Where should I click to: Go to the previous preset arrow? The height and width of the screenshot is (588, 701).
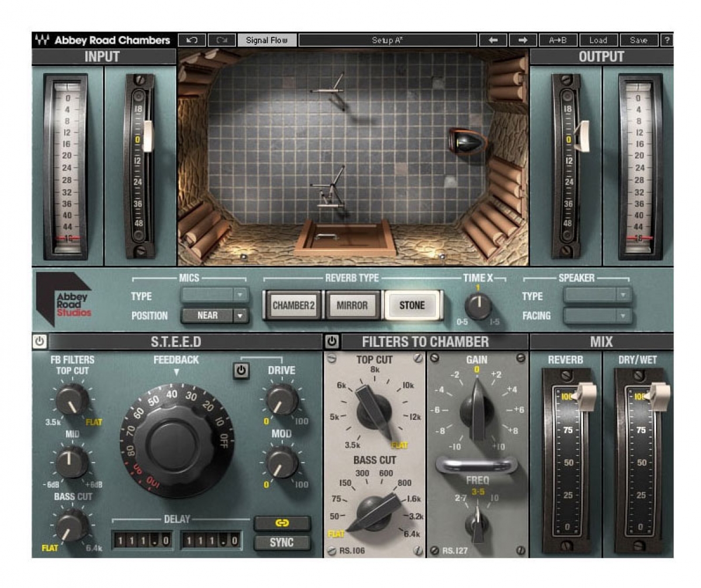click(x=493, y=40)
